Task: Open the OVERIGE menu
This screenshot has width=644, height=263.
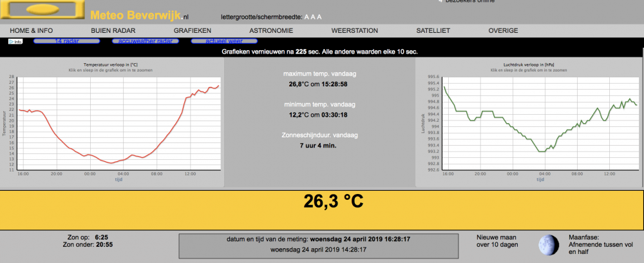Action: (x=503, y=30)
